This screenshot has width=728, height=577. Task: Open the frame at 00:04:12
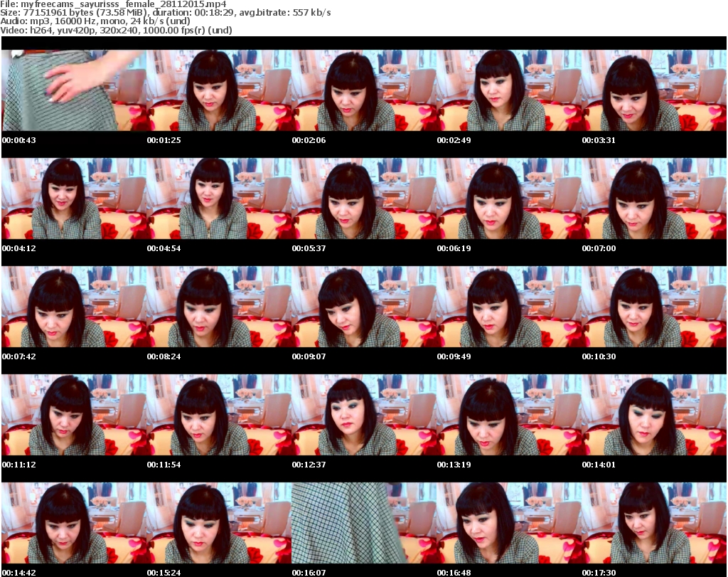[74, 198]
